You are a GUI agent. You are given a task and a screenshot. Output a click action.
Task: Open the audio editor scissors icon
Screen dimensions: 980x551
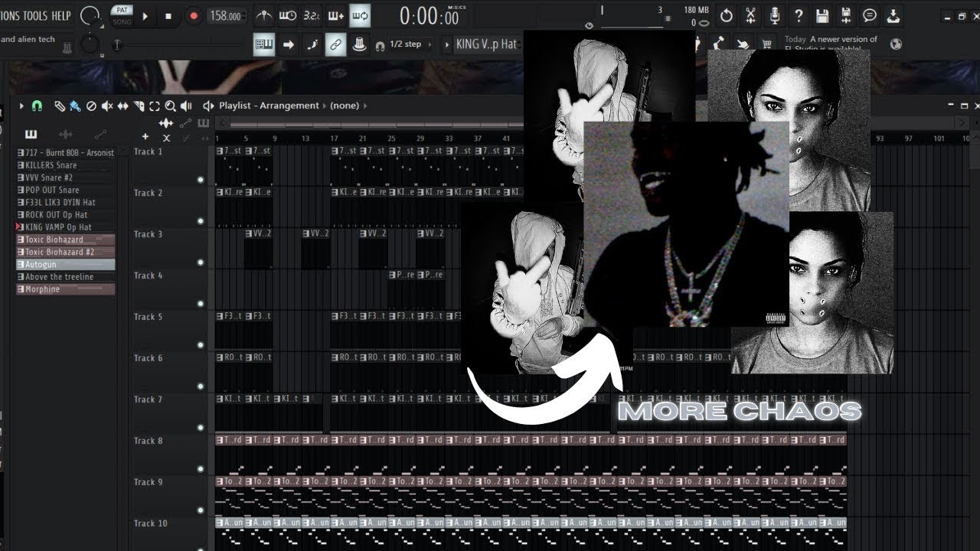tap(750, 15)
